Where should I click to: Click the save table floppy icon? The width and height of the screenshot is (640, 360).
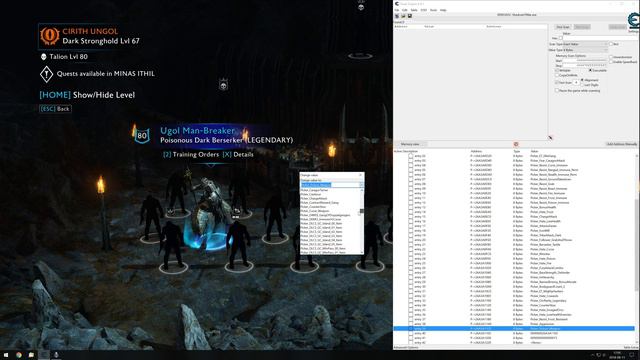coord(410,16)
